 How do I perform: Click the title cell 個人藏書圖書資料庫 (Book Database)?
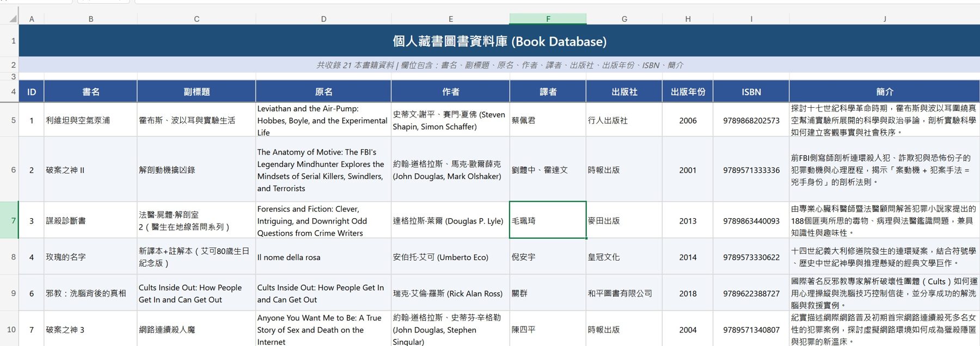point(499,41)
